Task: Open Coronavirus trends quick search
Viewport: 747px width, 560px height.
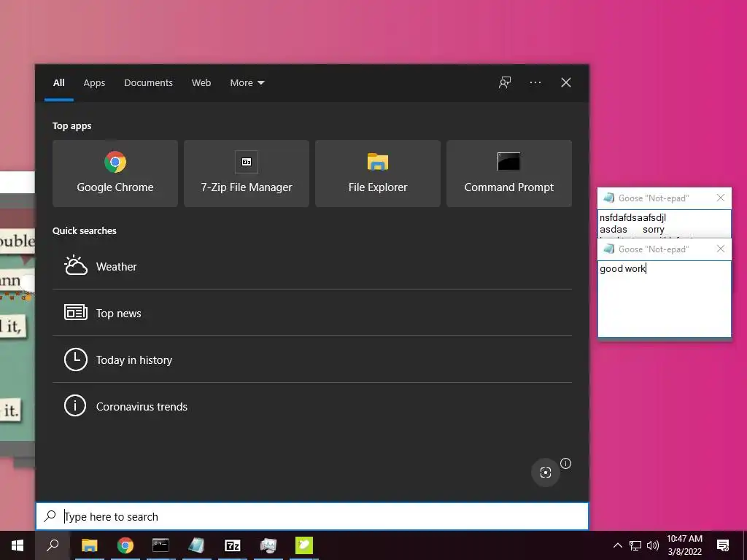Action: point(312,406)
